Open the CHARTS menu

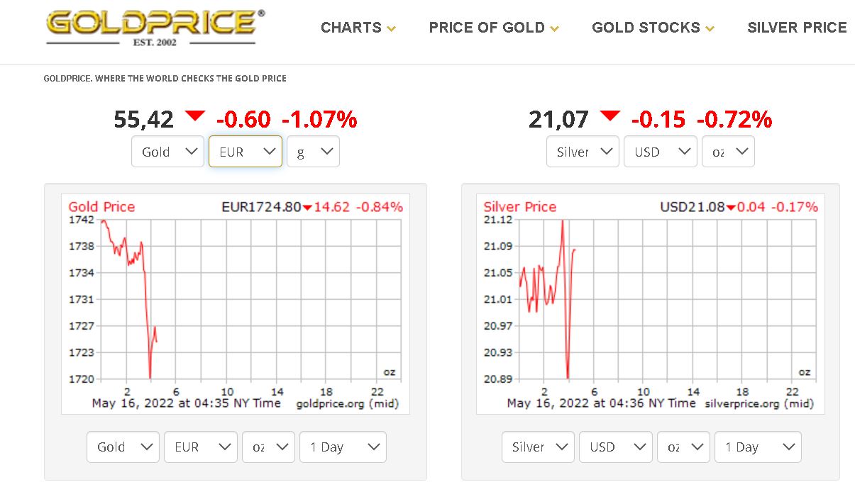click(x=358, y=28)
